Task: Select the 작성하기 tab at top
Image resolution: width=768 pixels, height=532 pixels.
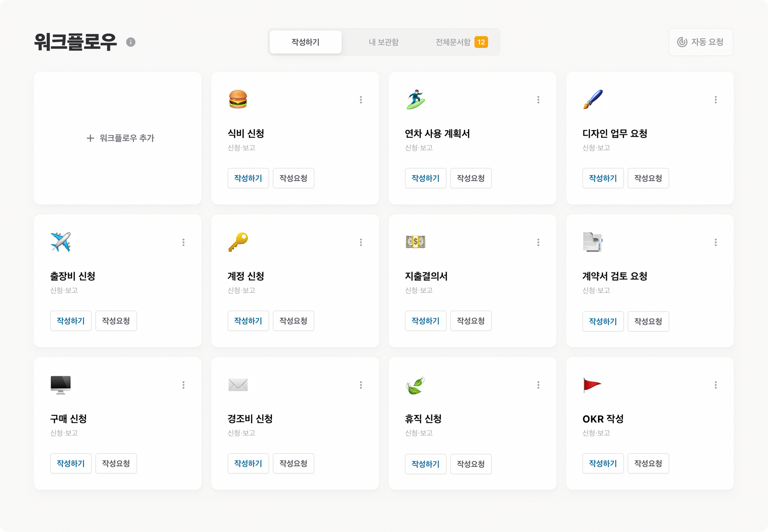Action: (x=306, y=42)
